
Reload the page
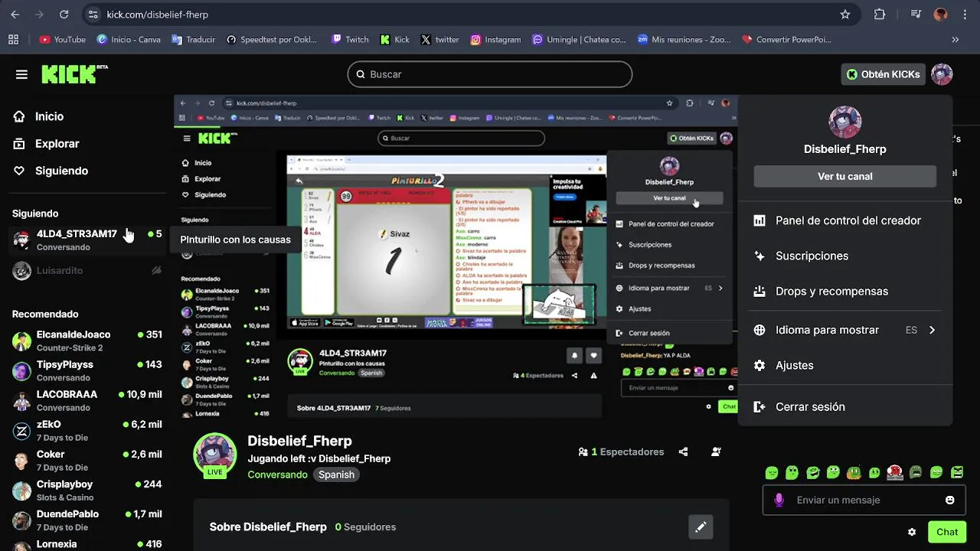pyautogui.click(x=64, y=15)
